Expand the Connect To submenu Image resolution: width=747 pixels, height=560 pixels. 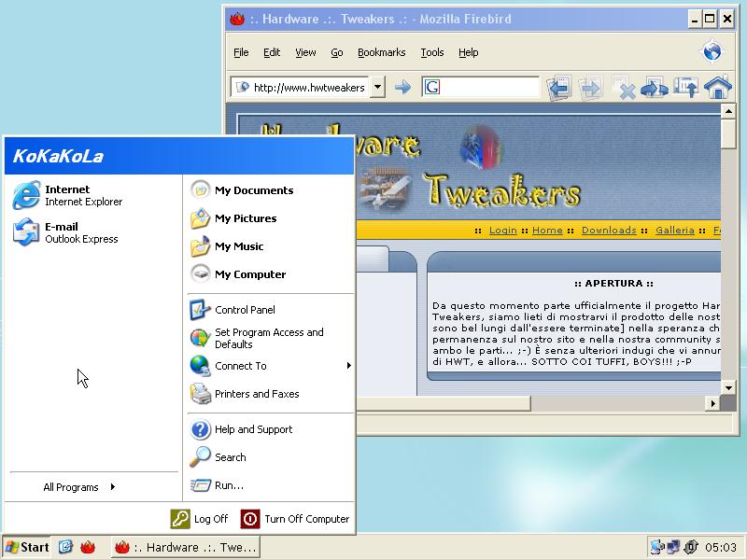pos(271,366)
